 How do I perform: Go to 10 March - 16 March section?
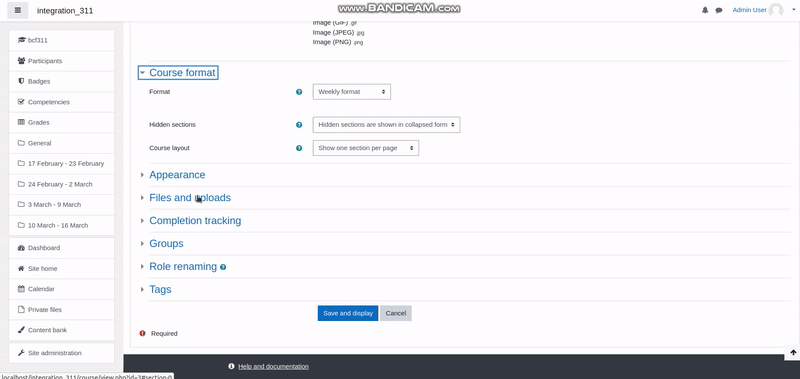[61, 225]
